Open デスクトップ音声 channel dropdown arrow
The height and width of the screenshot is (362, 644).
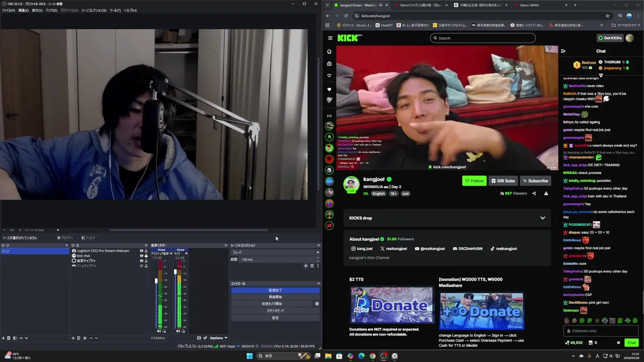click(171, 253)
